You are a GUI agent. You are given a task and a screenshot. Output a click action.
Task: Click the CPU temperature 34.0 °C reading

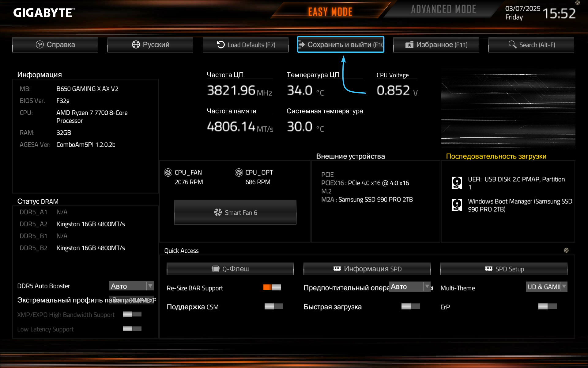point(305,90)
